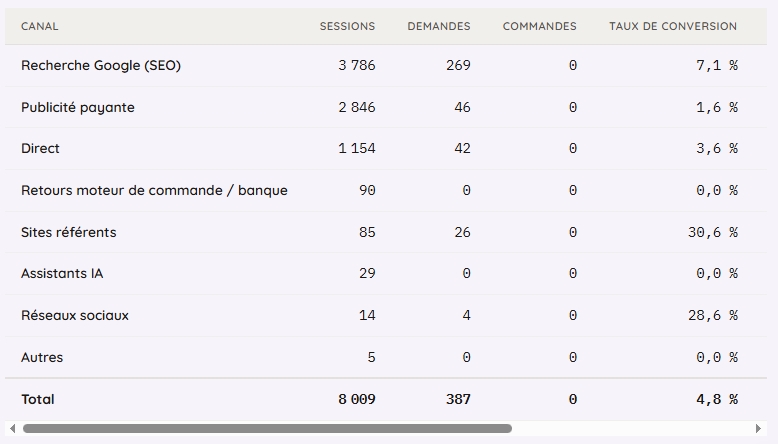Screen dimensions: 778x444
Task: Click the TAUX DE CONVERSION column header
Action: 673,26
